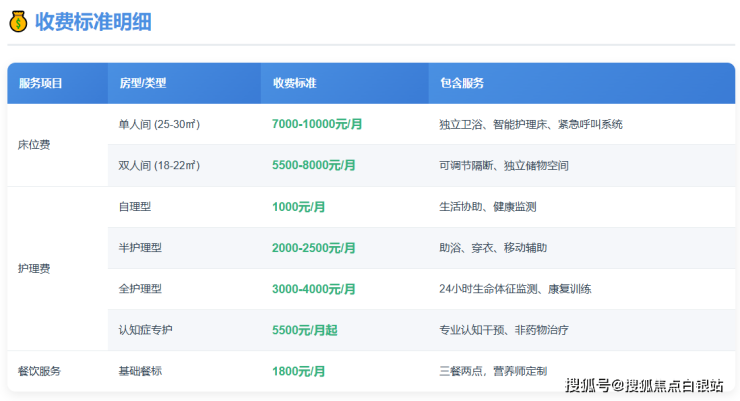Click the 单人间 (25-30㎡) room type

(159, 124)
